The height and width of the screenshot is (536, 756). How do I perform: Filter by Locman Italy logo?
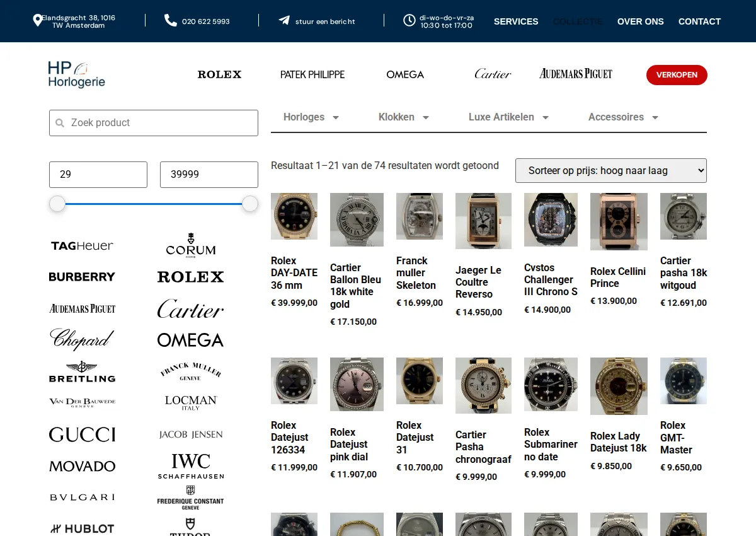tap(190, 402)
